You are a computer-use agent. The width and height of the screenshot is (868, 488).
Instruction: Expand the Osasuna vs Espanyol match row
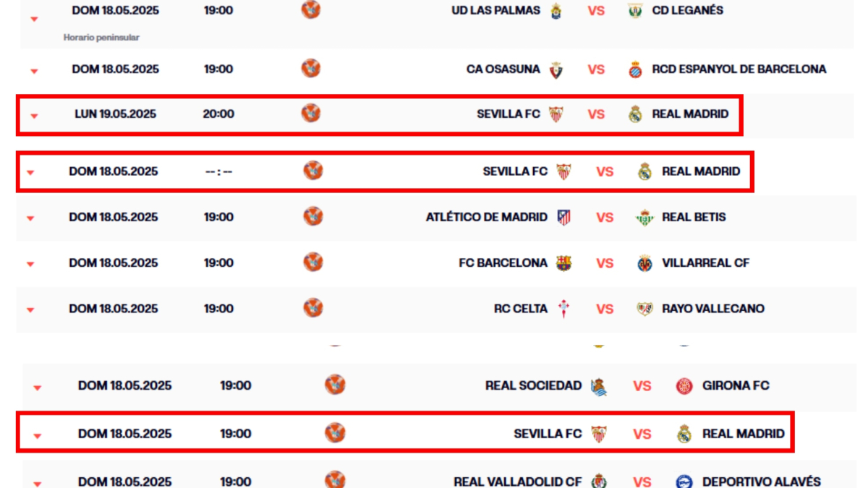pyautogui.click(x=34, y=71)
